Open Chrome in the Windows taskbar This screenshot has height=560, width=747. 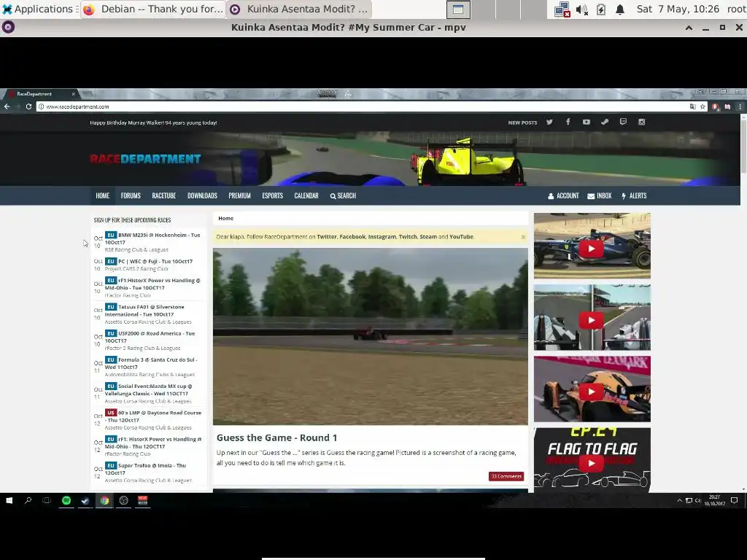pos(104,500)
